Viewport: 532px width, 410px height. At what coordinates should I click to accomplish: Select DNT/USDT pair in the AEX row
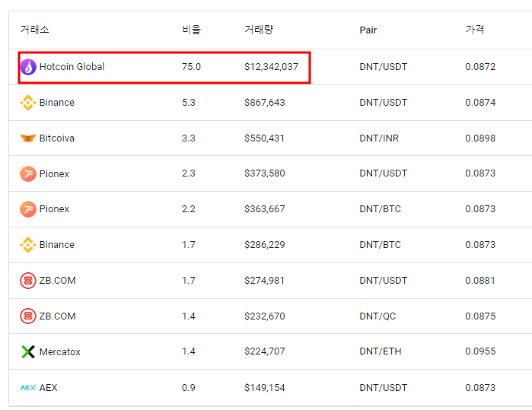383,388
